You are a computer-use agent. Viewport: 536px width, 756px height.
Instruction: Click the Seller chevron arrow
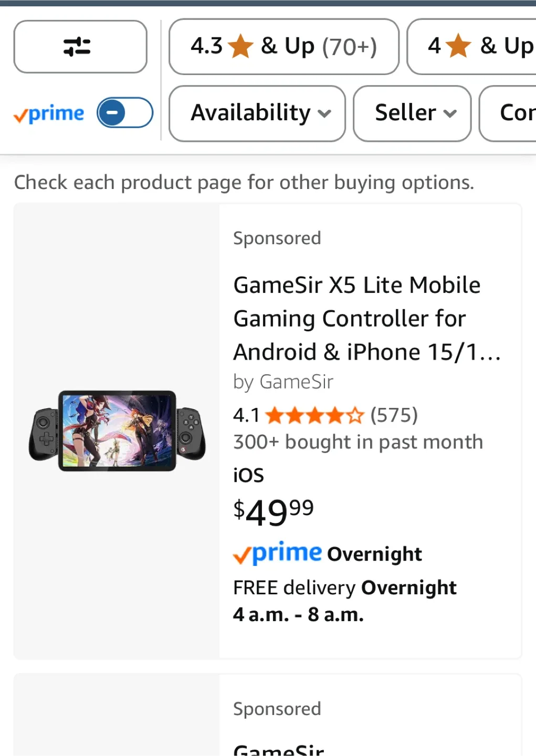450,113
